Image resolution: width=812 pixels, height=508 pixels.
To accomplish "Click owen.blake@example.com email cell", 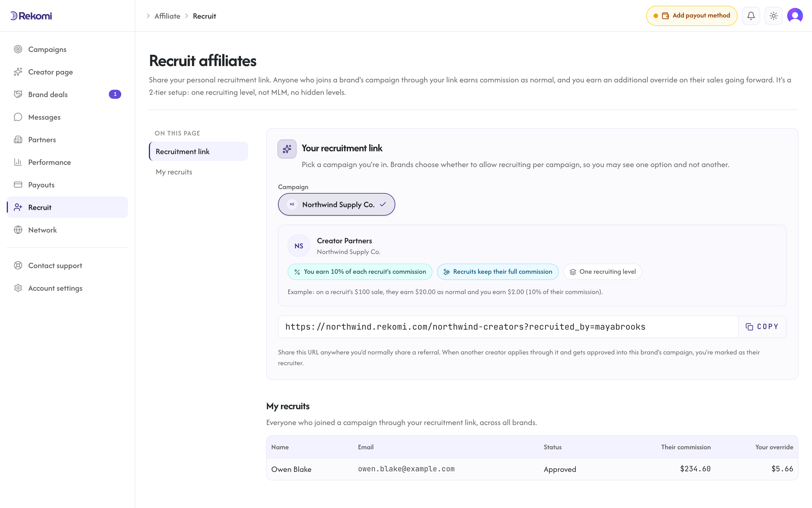I will point(406,469).
